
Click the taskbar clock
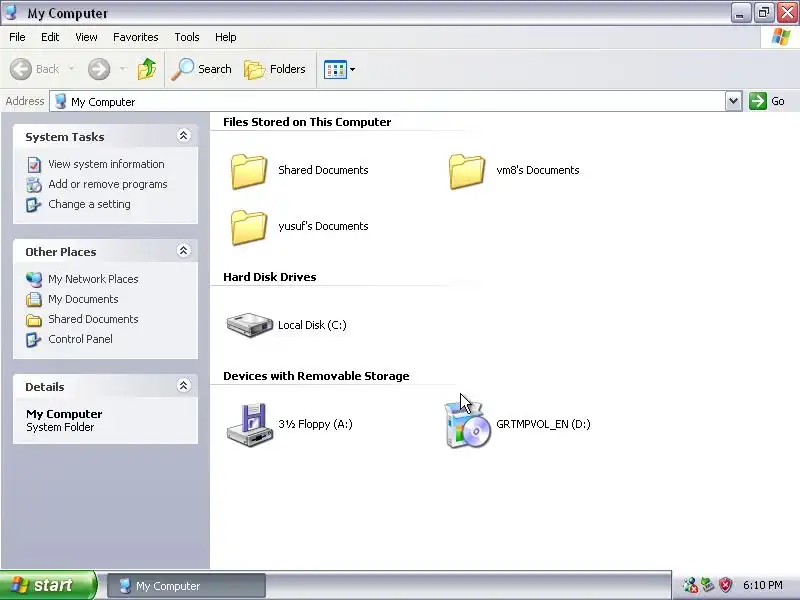coord(763,585)
